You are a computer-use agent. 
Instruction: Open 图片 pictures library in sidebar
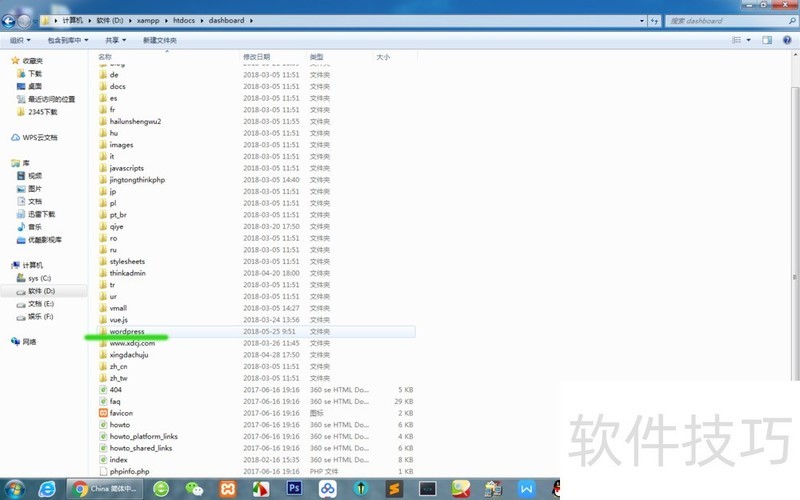click(x=29, y=188)
